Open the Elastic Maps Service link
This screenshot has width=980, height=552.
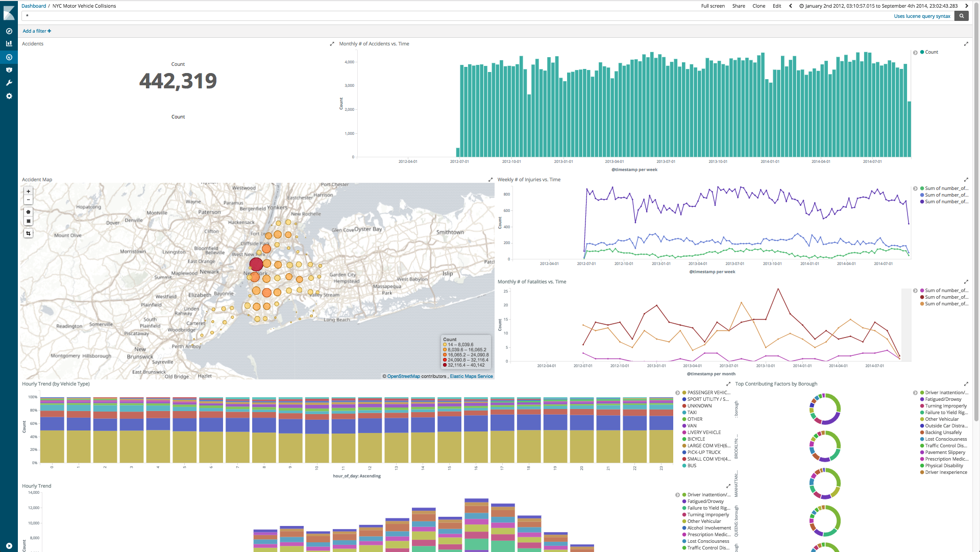pyautogui.click(x=471, y=376)
